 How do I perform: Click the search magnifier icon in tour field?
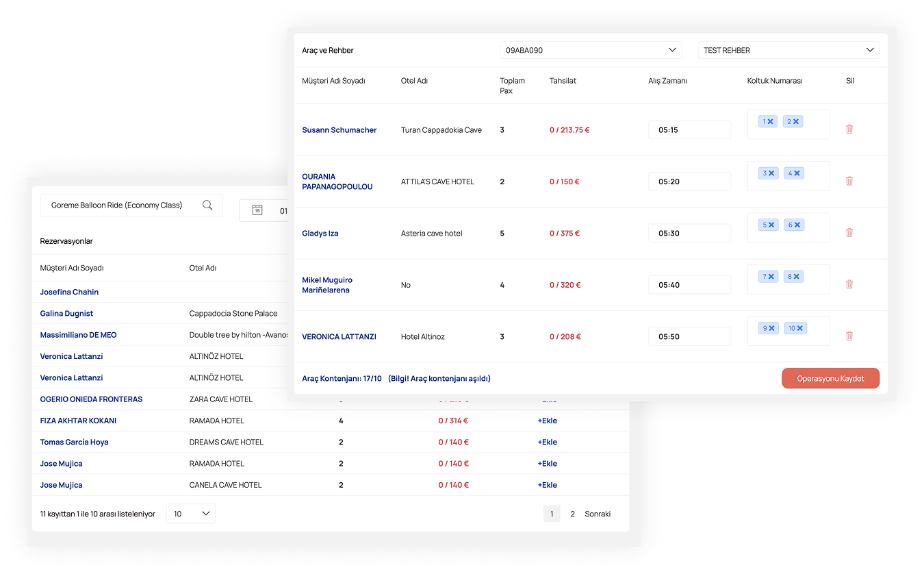tap(207, 205)
